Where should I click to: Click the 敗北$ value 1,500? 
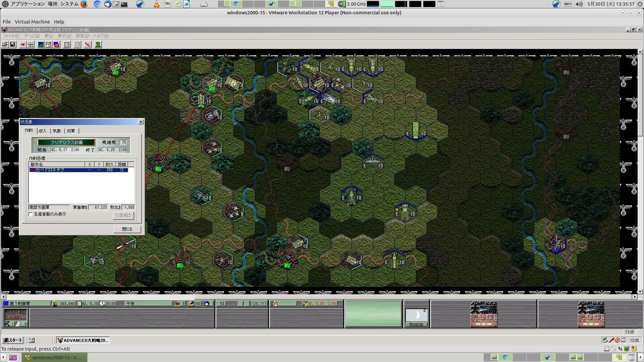pyautogui.click(x=128, y=207)
